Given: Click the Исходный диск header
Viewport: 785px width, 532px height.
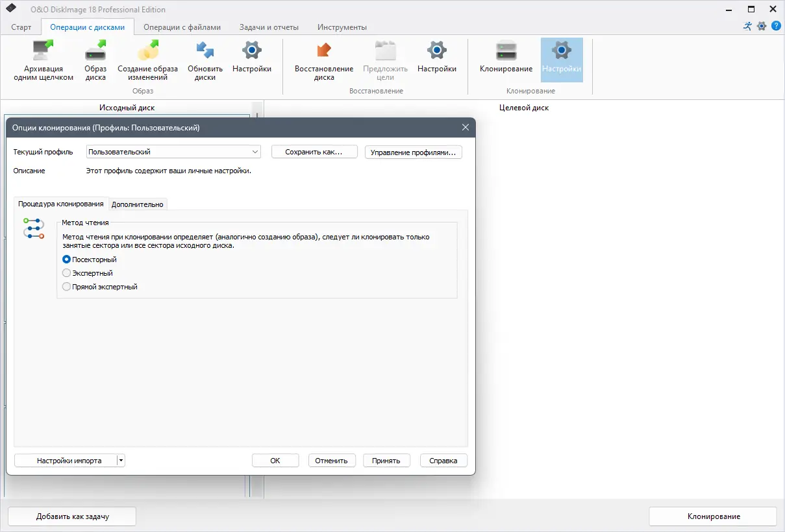Looking at the screenshot, I should click(x=127, y=108).
